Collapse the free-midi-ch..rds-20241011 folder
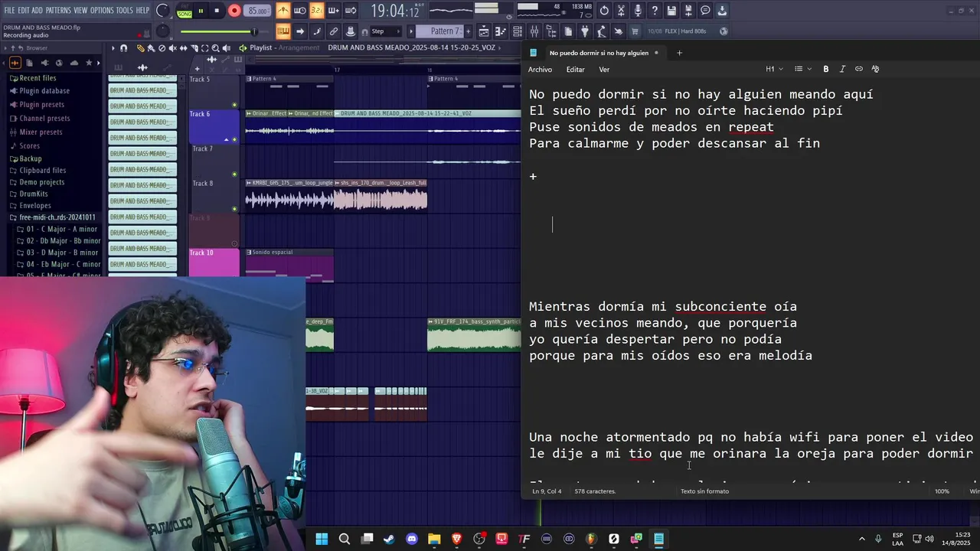 (57, 217)
